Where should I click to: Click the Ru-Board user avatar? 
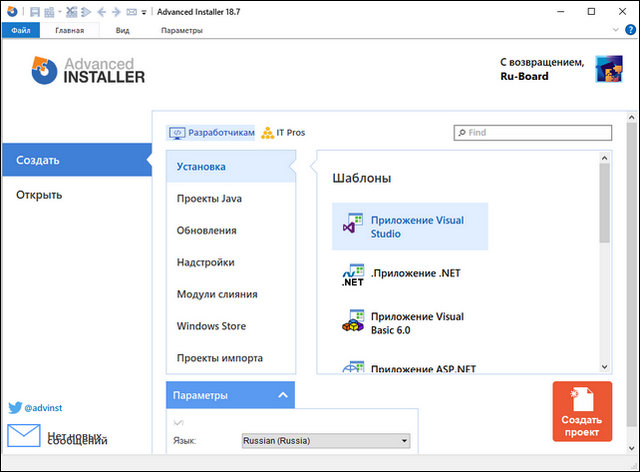point(608,69)
